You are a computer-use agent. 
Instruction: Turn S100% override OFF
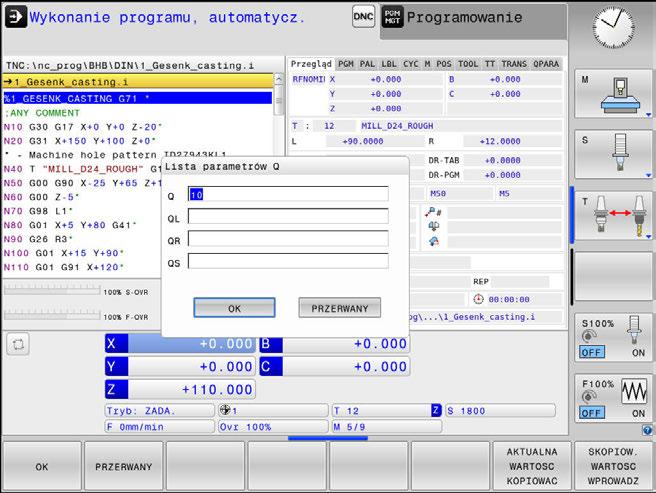[x=592, y=352]
